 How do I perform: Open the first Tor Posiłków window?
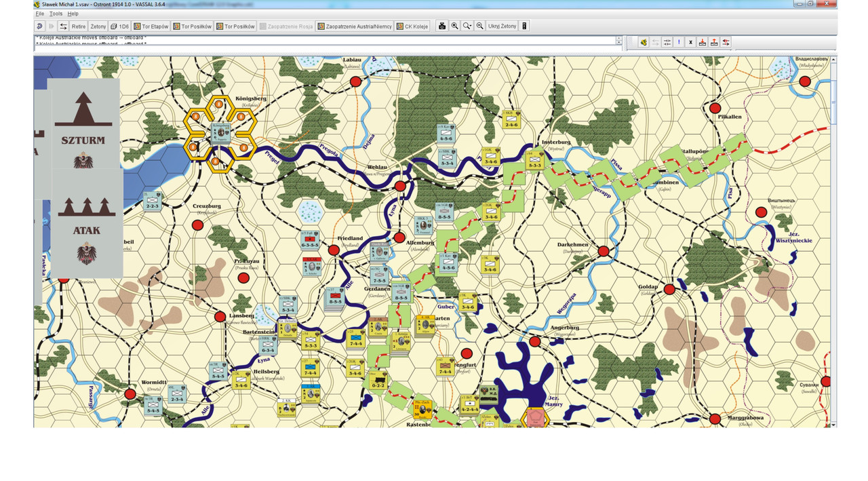pos(192,26)
